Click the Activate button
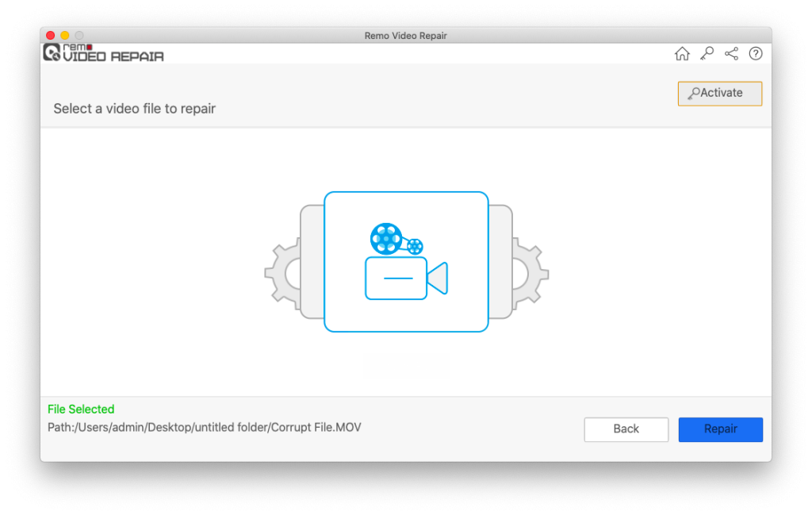The width and height of the screenshot is (812, 515). (720, 94)
